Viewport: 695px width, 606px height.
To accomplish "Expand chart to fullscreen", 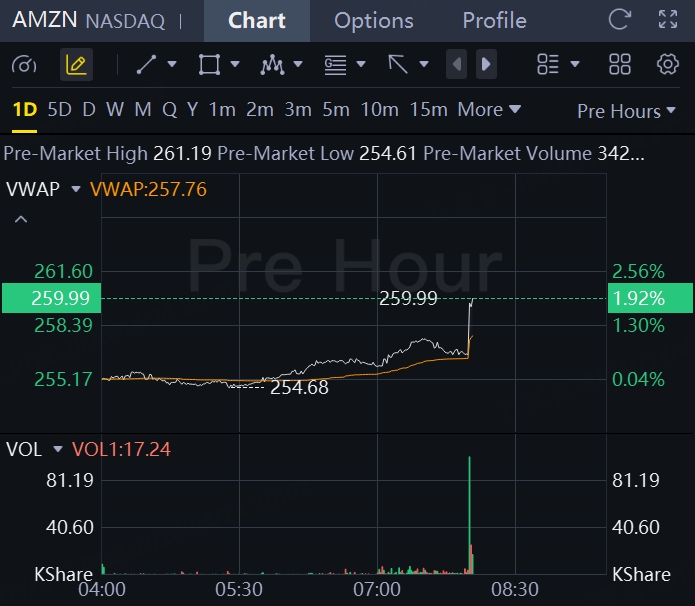I will (x=668, y=20).
